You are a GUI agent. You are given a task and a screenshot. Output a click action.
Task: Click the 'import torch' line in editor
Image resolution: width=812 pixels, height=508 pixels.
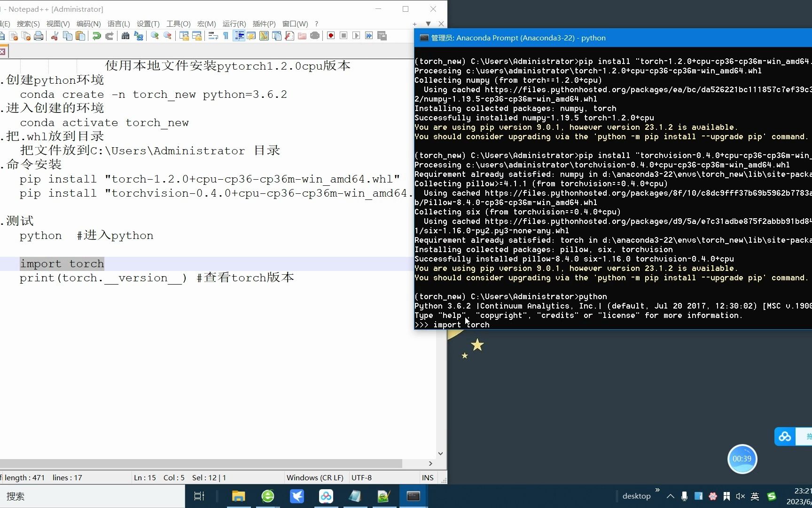click(62, 263)
